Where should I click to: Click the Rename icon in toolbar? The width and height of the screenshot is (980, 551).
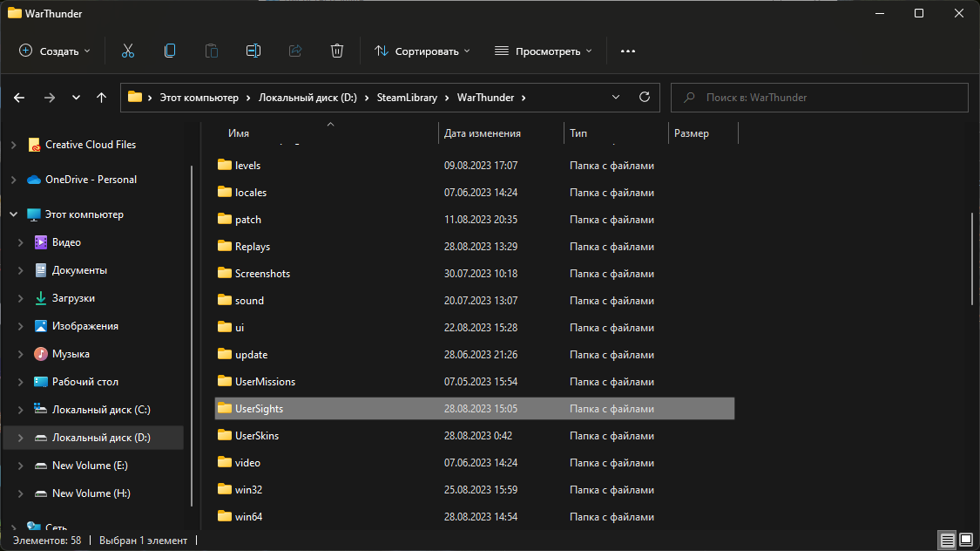tap(253, 51)
